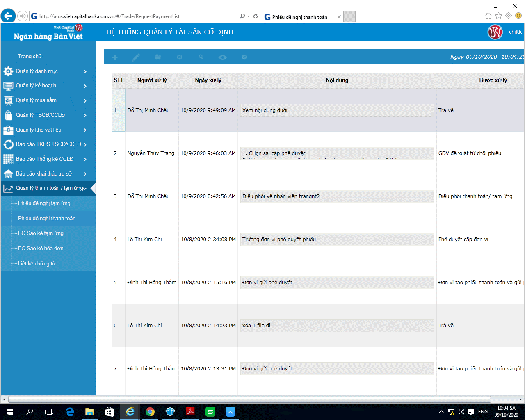Click the browser smiley feedback icon

518,16
